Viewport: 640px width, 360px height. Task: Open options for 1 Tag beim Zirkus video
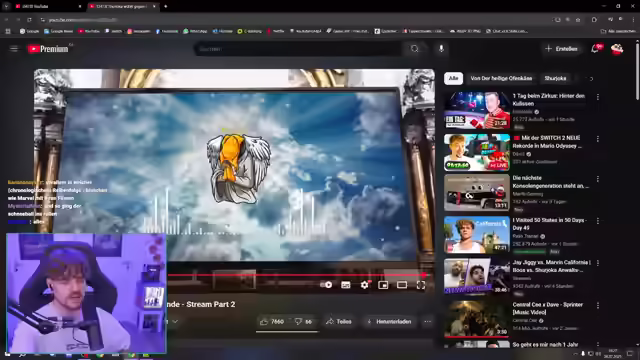click(x=598, y=97)
